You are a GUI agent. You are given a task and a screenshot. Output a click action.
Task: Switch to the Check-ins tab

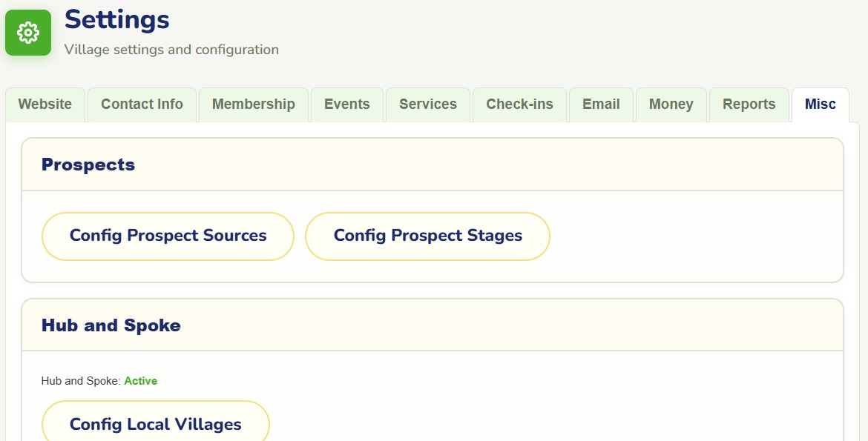[x=520, y=105]
